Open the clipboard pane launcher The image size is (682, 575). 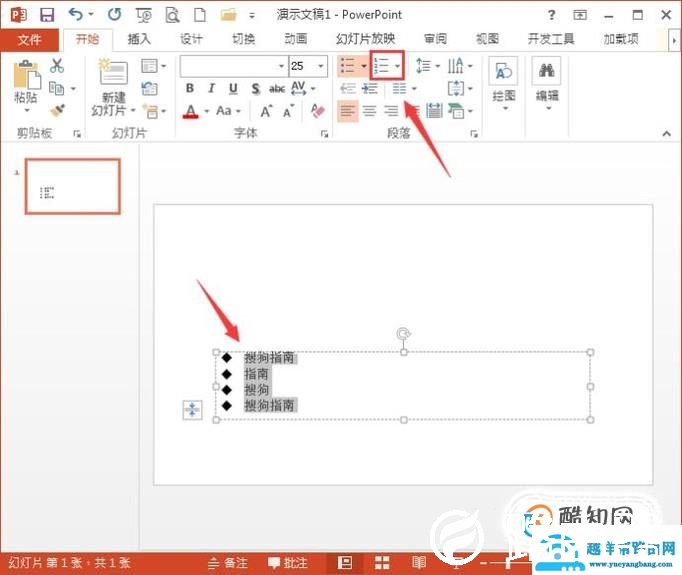[x=77, y=134]
